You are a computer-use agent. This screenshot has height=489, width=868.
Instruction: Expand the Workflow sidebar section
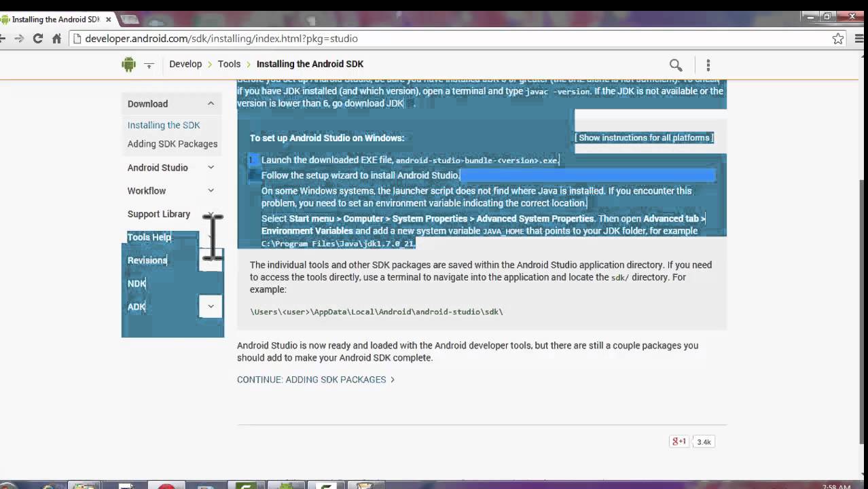(211, 191)
